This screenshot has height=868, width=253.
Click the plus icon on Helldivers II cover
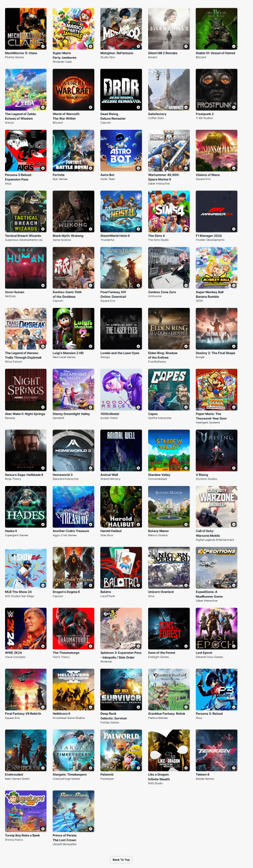pos(91,707)
